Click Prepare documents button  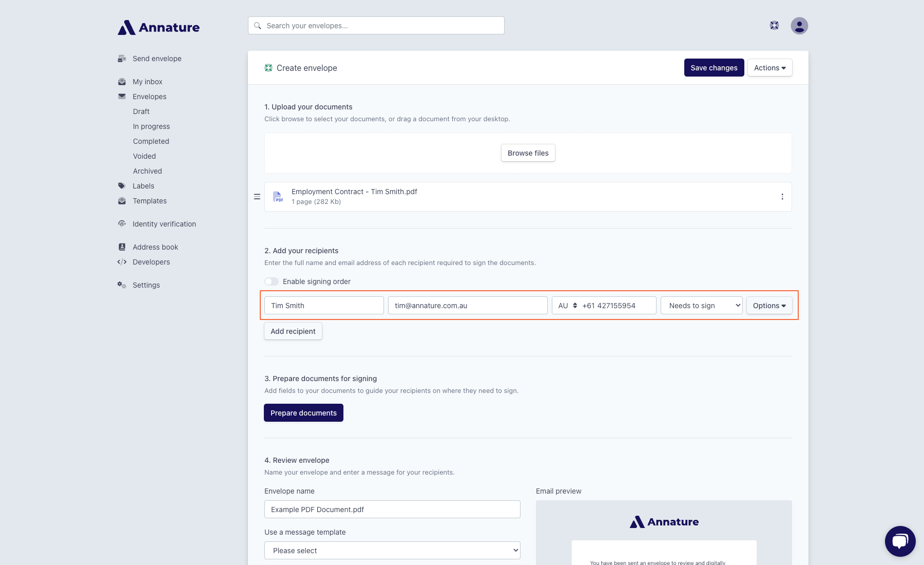point(303,413)
